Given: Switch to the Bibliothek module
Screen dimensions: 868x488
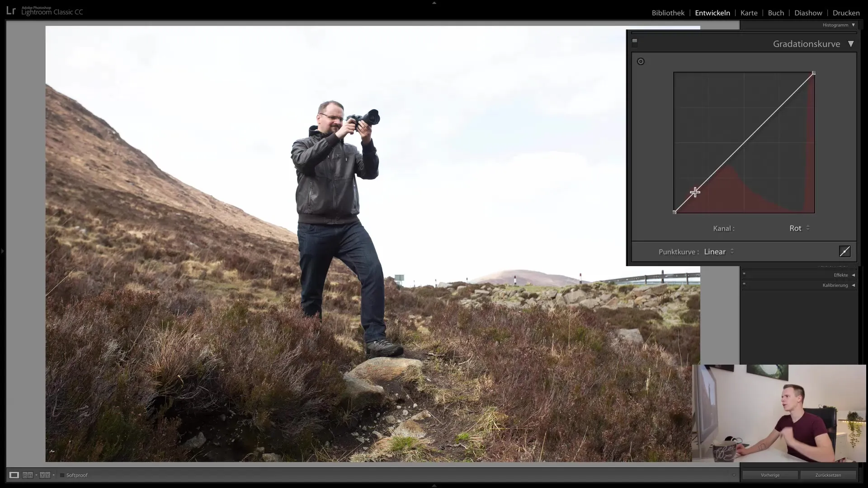Looking at the screenshot, I should 668,13.
